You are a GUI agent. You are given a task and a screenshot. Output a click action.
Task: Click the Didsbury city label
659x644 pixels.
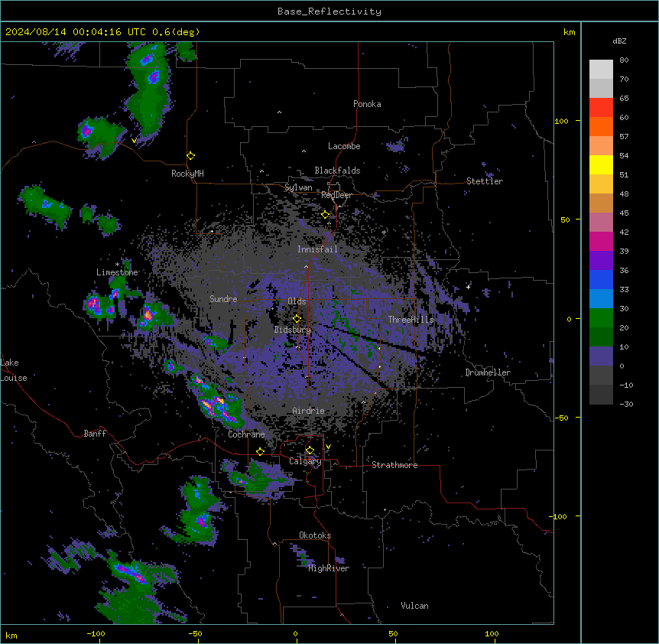(293, 330)
